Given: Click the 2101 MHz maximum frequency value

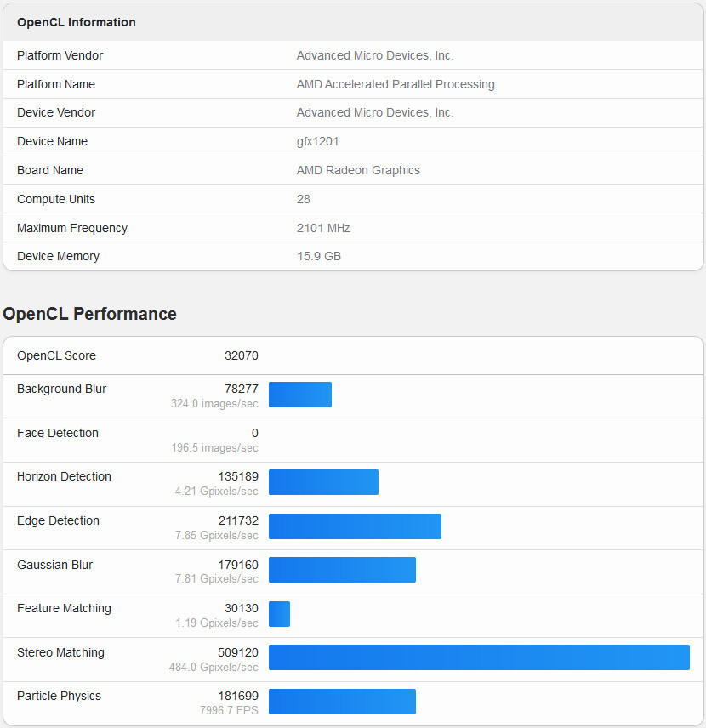Looking at the screenshot, I should (323, 228).
